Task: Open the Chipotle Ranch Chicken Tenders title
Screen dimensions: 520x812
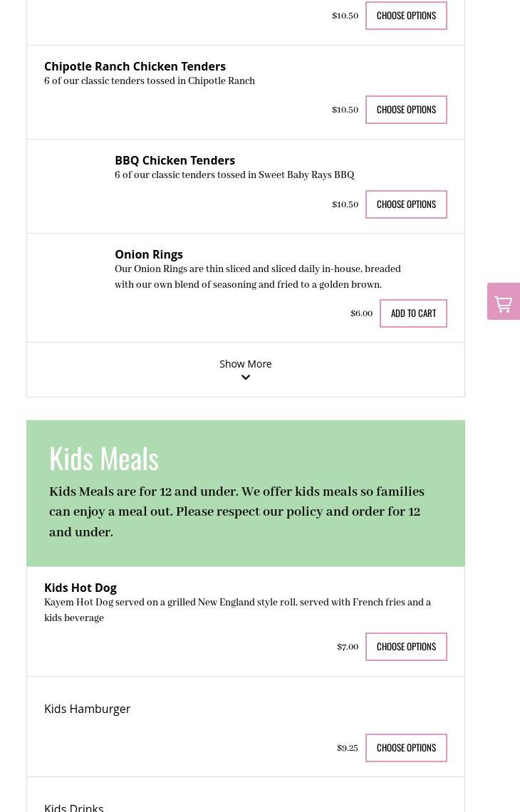Action: pos(135,66)
